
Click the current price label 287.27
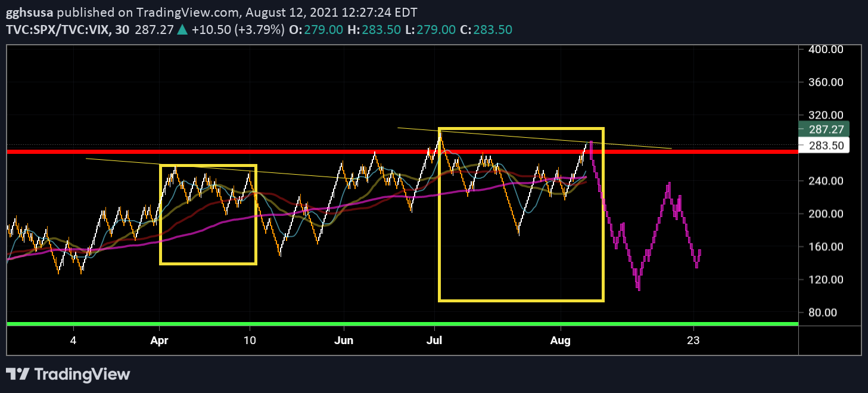coord(825,129)
